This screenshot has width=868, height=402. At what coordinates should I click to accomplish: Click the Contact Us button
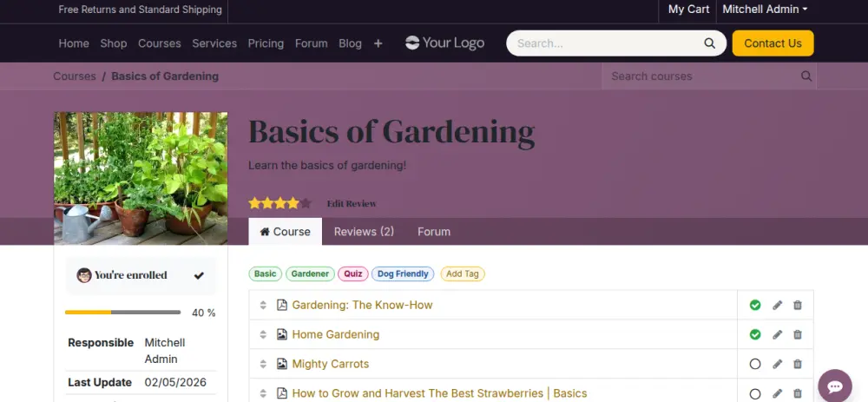pos(773,43)
